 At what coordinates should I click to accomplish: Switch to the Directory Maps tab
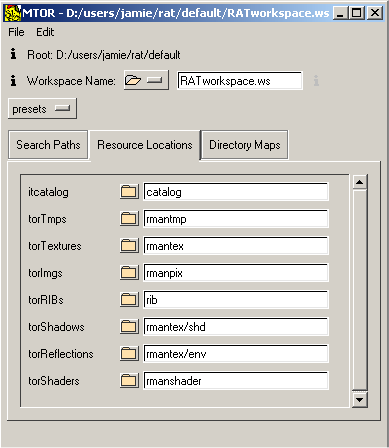pyautogui.click(x=245, y=145)
